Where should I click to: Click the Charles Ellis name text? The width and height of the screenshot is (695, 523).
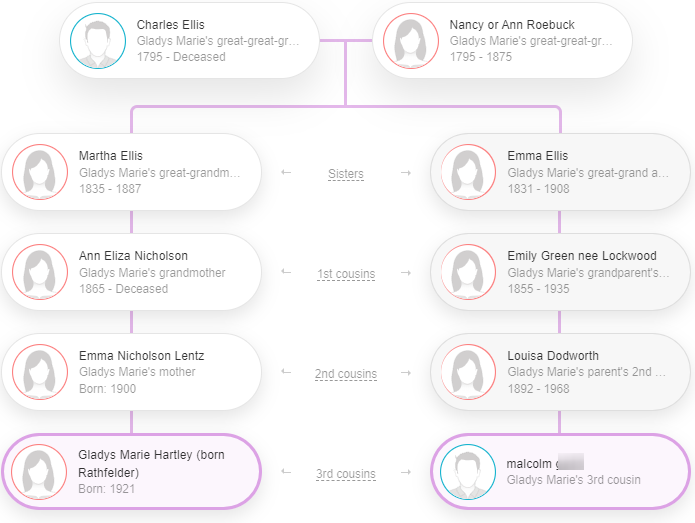pyautogui.click(x=171, y=25)
